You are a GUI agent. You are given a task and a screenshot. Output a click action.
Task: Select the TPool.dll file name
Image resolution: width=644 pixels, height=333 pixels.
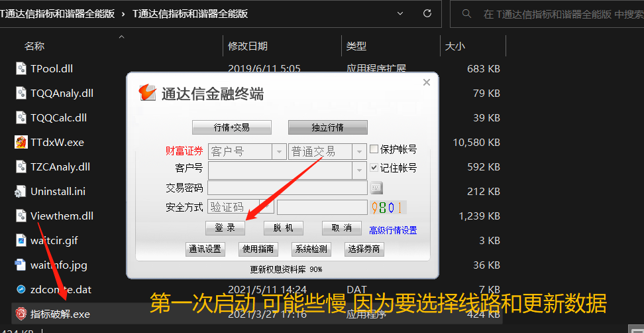[x=52, y=68]
